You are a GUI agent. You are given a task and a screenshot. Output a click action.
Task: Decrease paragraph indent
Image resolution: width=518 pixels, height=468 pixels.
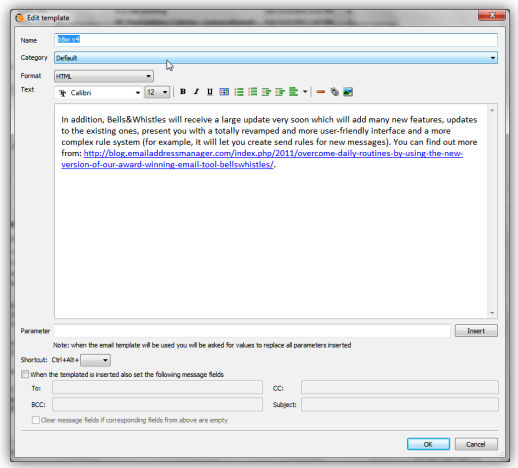click(266, 92)
